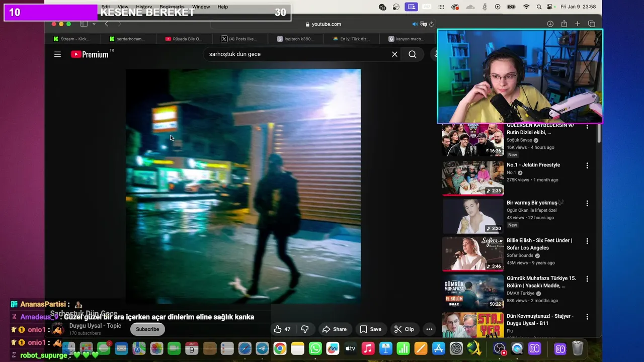Open Duygu Uysal - Topic channel link
This screenshot has width=644, height=362.
(x=95, y=326)
